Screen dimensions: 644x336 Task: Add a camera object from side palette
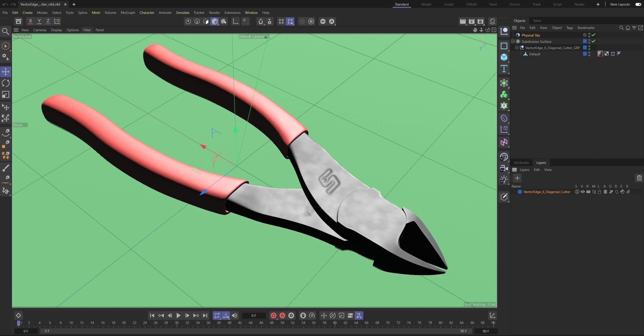coord(504,168)
